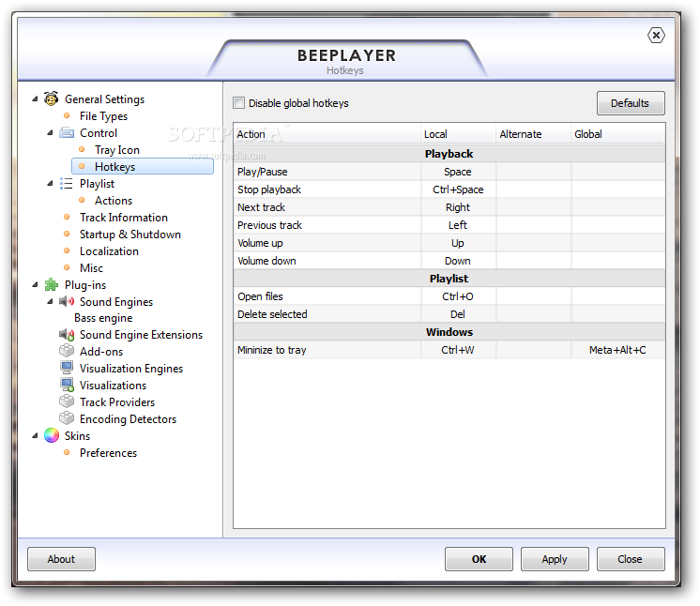Click the About button
This screenshot has height=606, width=700.
click(61, 559)
